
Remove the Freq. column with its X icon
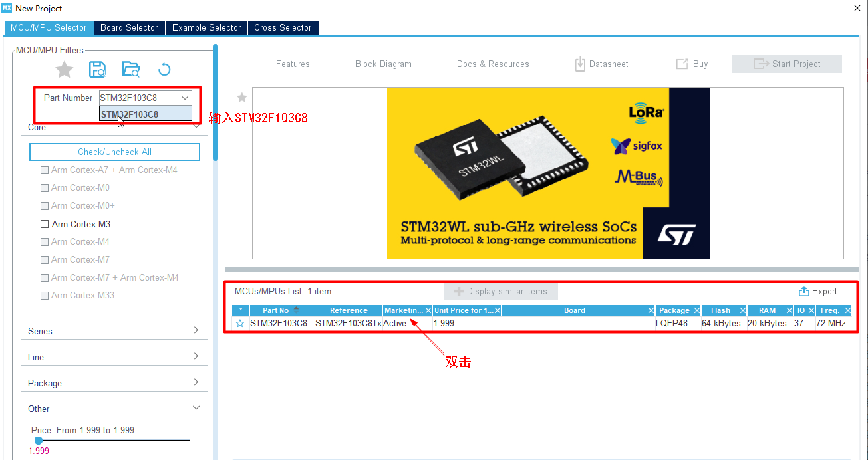[848, 310]
